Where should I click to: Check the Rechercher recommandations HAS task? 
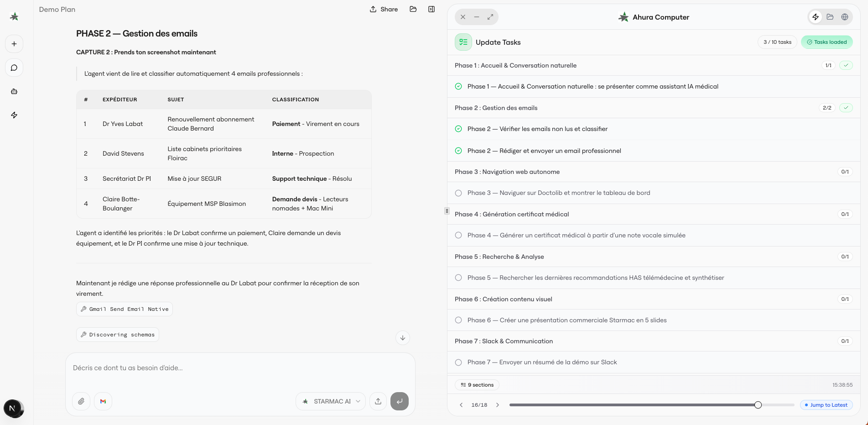pyautogui.click(x=458, y=278)
